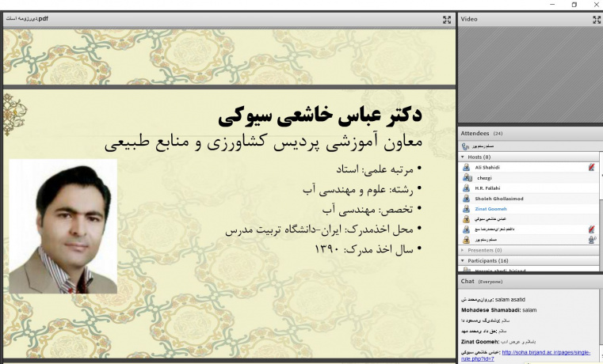The width and height of the screenshot is (603, 364).
Task: Click the presenter photo on the slide
Action: 63,226
